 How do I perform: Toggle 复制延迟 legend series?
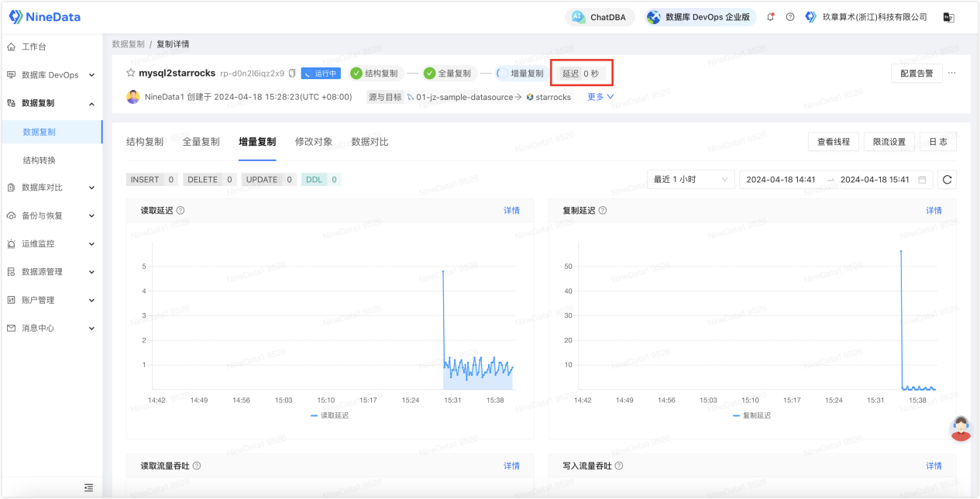coord(752,415)
